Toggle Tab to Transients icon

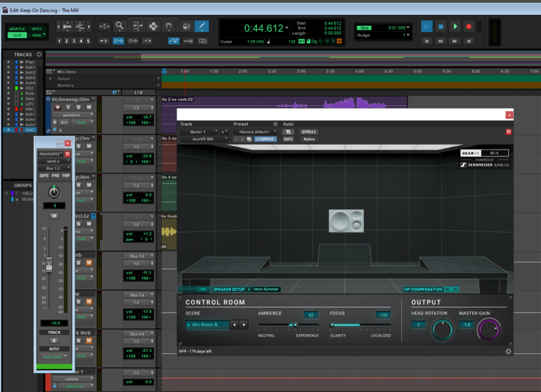click(x=104, y=41)
